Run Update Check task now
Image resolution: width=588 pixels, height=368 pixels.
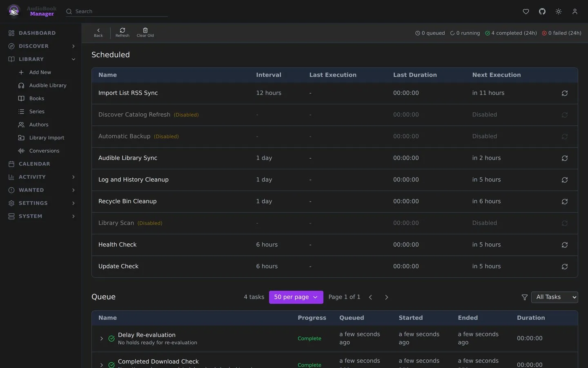[565, 267]
